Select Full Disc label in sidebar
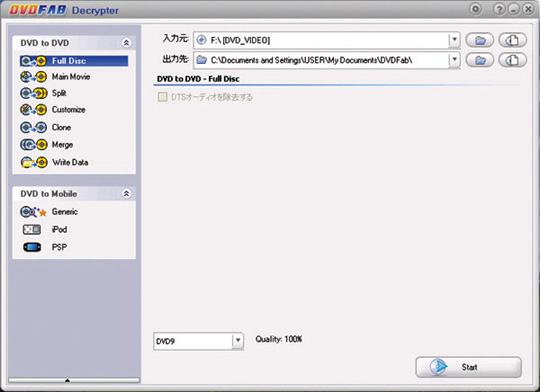 [x=69, y=61]
